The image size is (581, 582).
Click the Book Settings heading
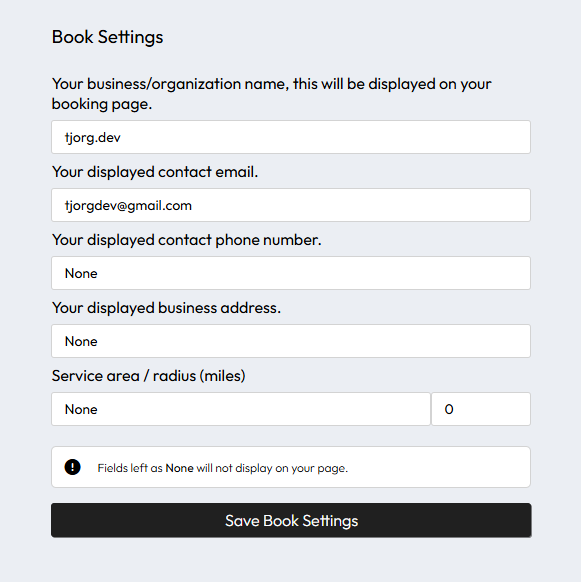107,37
